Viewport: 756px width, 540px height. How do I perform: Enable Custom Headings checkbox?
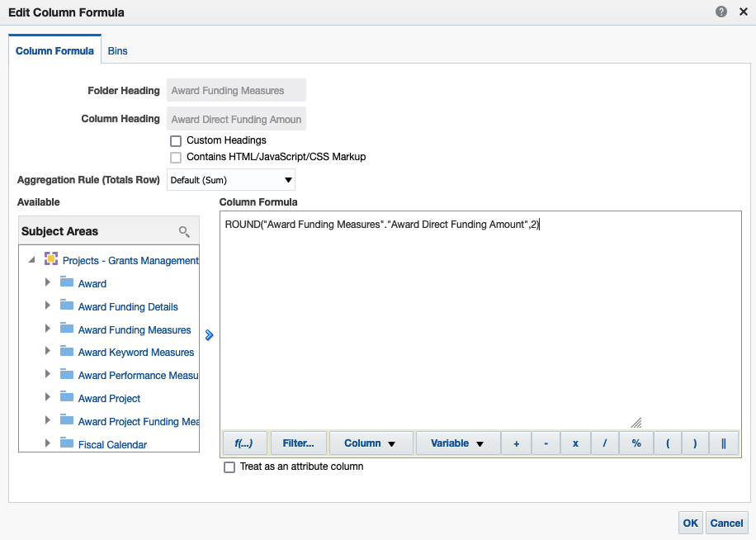[176, 141]
